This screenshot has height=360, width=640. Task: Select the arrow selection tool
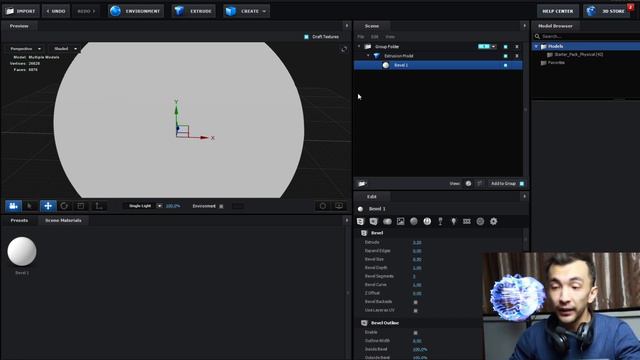coord(30,206)
